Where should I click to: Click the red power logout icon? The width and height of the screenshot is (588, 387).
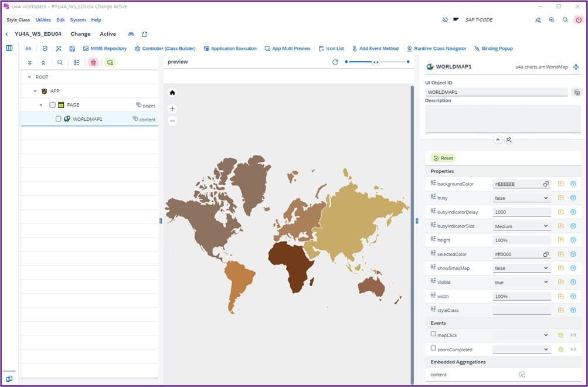pyautogui.click(x=579, y=20)
